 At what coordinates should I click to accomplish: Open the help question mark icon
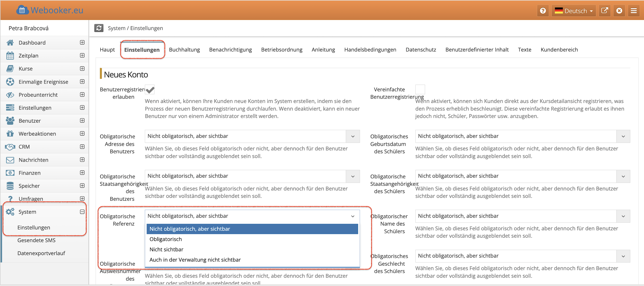[543, 11]
